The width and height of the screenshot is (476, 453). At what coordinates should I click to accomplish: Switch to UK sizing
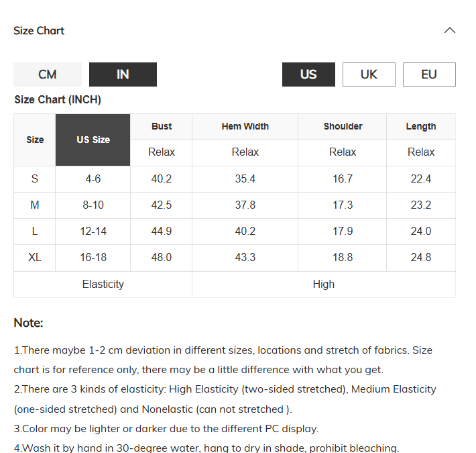369,74
